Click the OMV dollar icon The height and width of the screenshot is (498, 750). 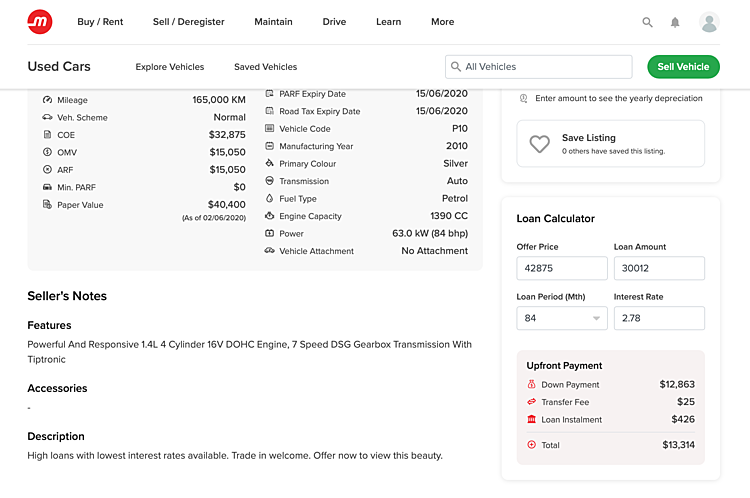47,152
